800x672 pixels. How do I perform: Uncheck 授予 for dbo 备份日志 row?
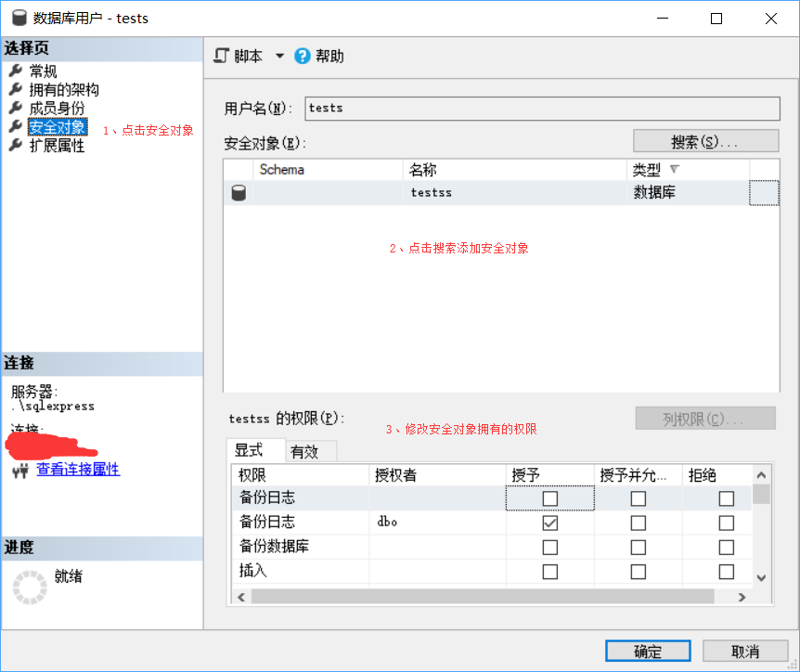[550, 523]
